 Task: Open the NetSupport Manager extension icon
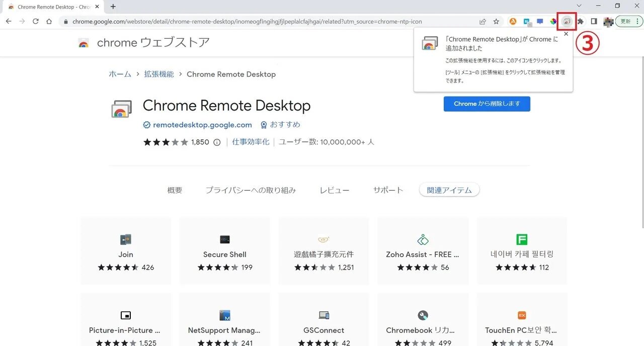(225, 315)
